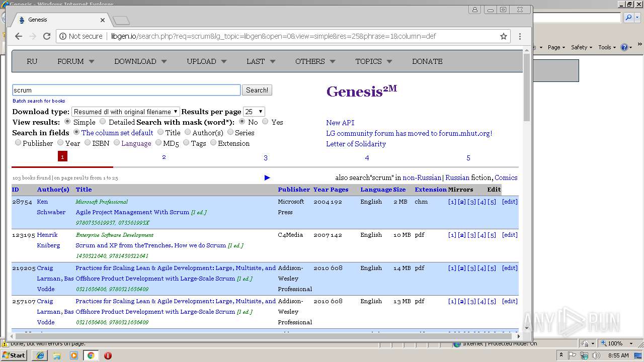The image size is (644, 362).
Task: Bookmark page with the star icon
Action: pyautogui.click(x=503, y=36)
